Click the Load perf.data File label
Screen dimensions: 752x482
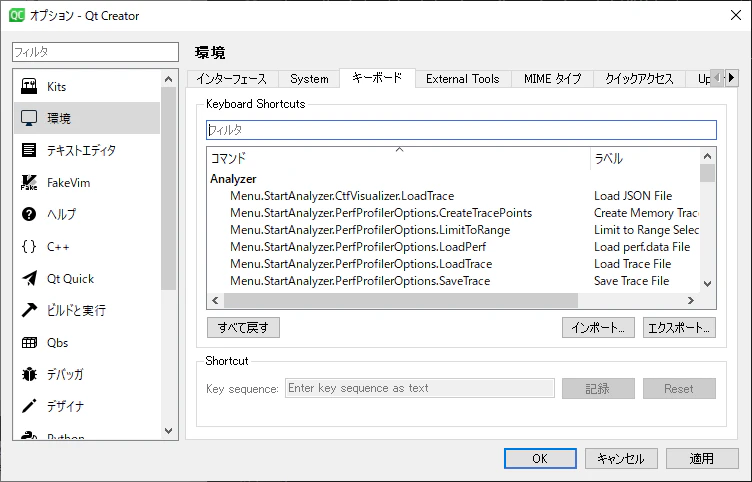[642, 247]
